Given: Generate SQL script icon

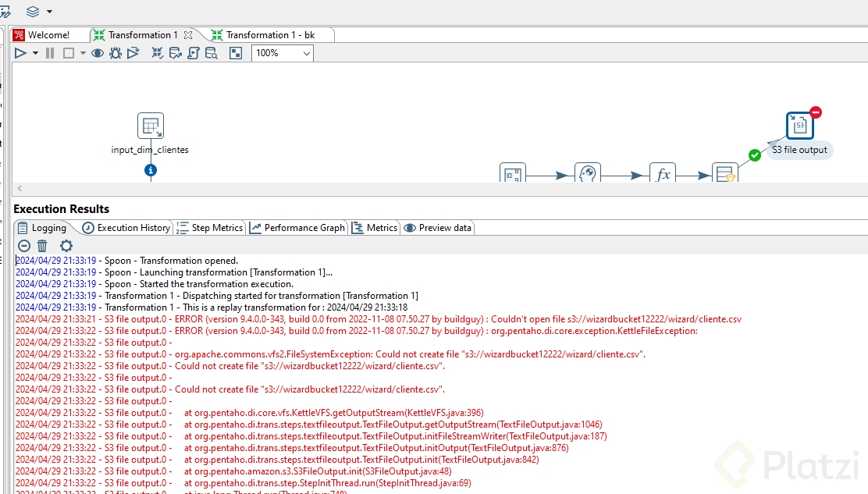Looking at the screenshot, I should (x=194, y=53).
